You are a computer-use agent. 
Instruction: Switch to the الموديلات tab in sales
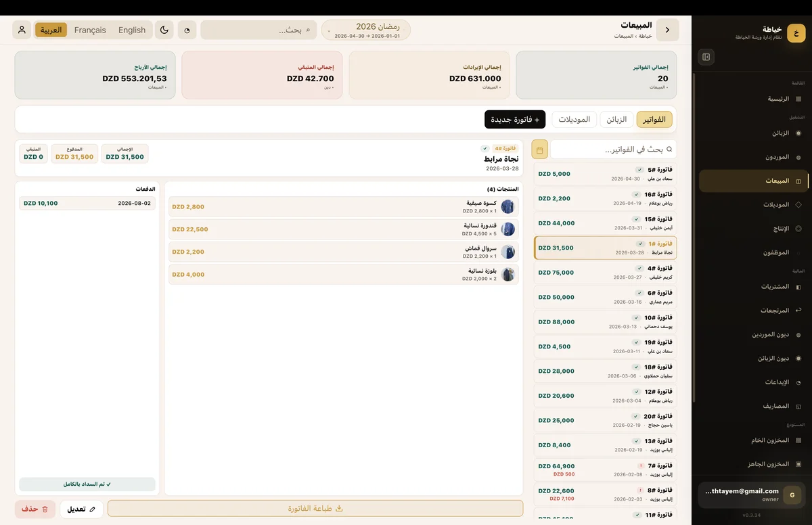574,120
